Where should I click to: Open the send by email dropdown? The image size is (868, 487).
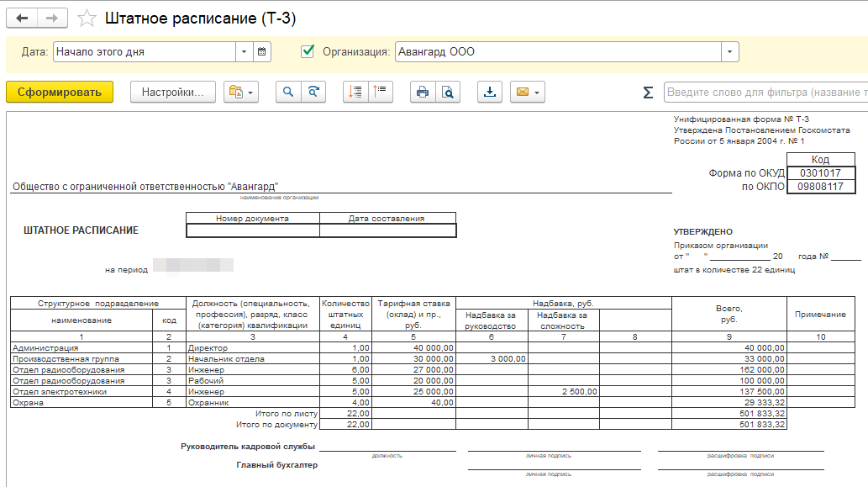(528, 93)
